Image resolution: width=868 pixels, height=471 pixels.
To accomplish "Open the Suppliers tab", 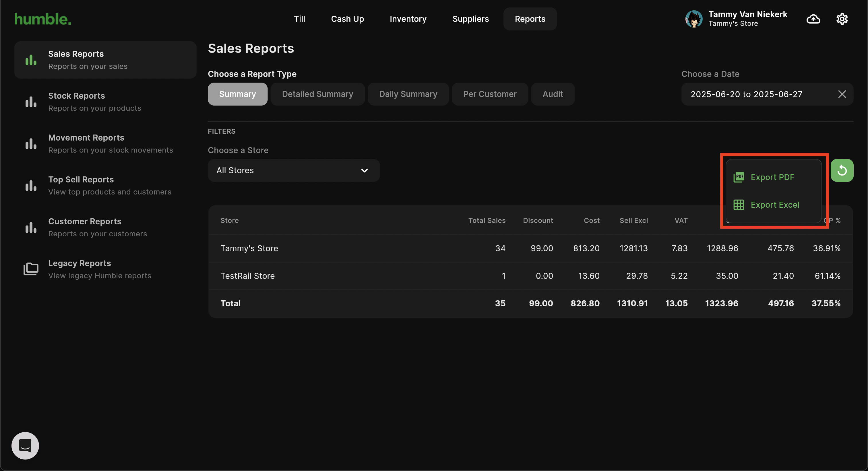I will tap(470, 19).
